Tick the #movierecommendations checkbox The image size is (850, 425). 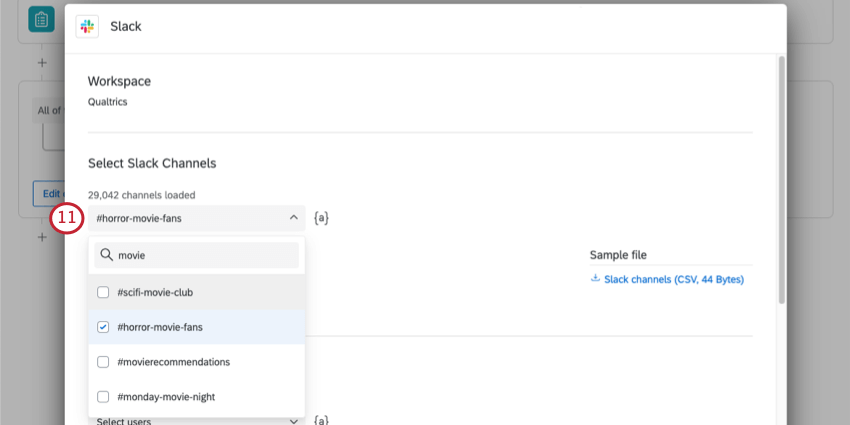pos(103,362)
